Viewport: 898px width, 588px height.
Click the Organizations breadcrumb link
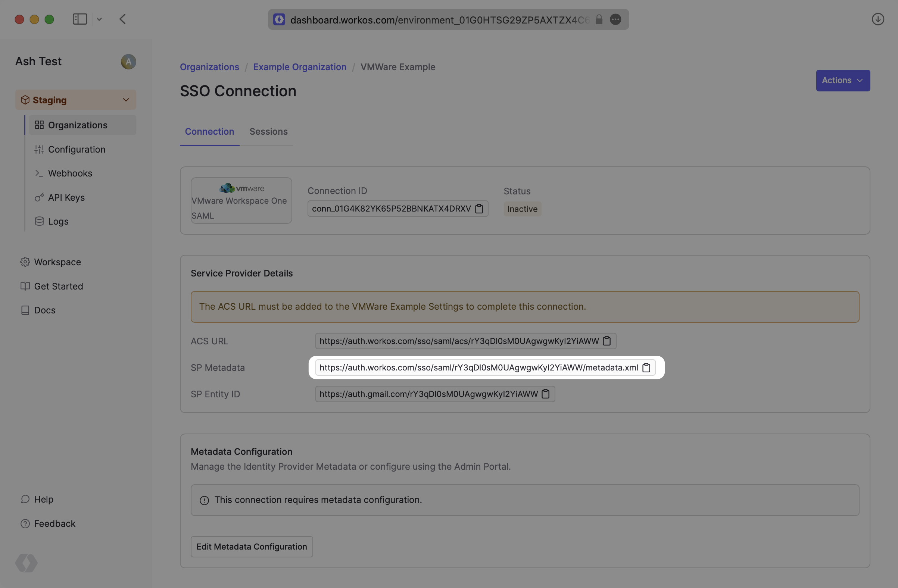[x=209, y=67]
